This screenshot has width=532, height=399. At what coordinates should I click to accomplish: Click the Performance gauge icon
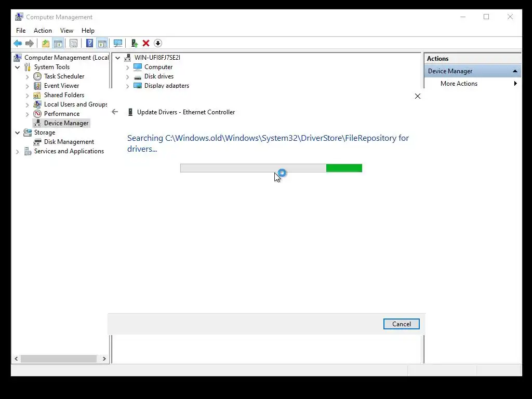(x=37, y=114)
